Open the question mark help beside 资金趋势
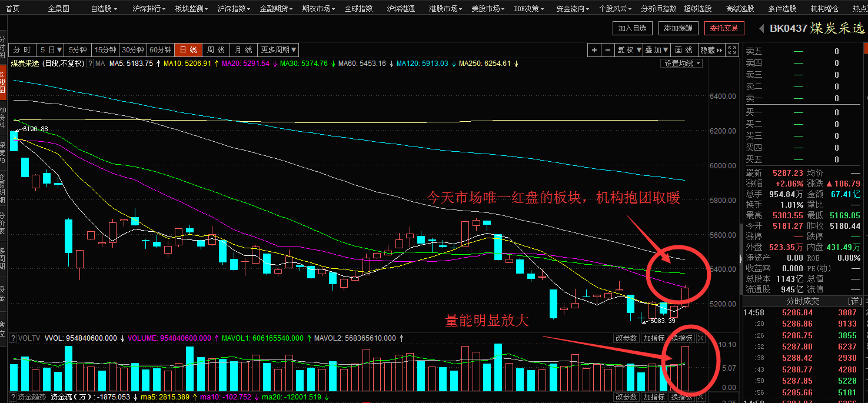The image size is (868, 403). point(13,397)
